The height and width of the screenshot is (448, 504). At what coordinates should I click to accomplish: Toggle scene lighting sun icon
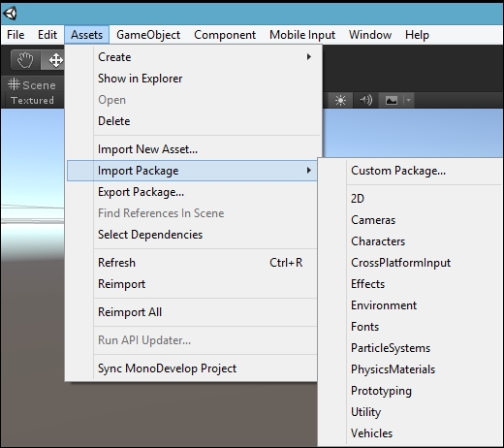click(340, 100)
